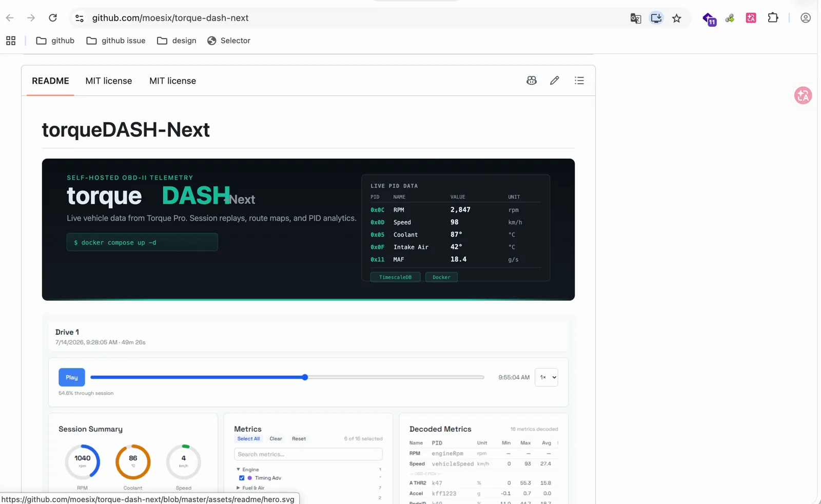Image resolution: width=821 pixels, height=504 pixels.
Task: Click the docker compose up -d command
Action: 142,242
